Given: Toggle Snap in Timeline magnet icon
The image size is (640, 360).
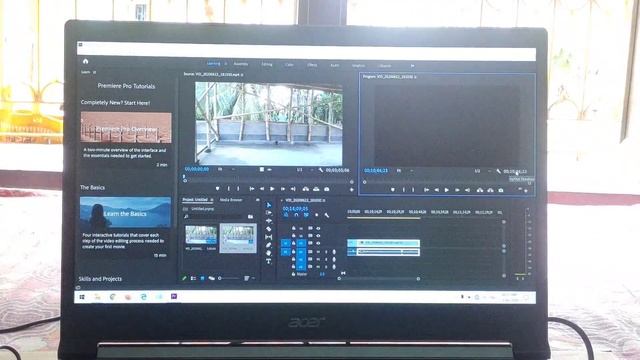Looking at the screenshot, I should click(x=296, y=215).
